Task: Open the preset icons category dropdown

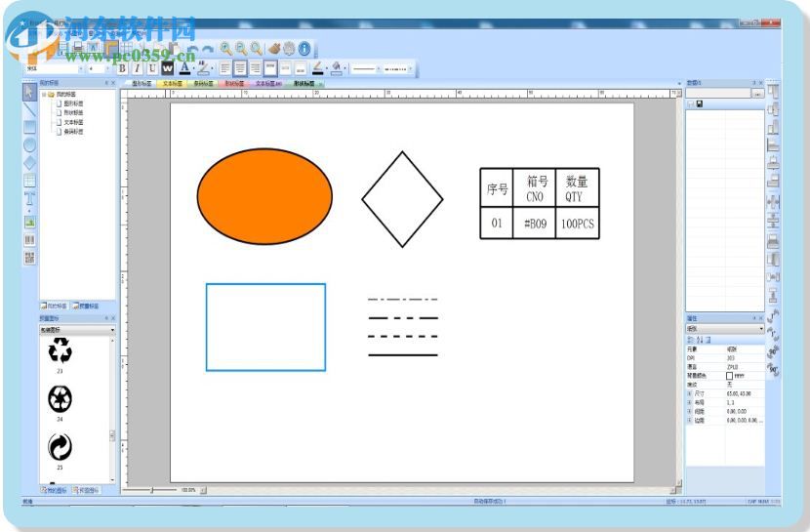Action: click(77, 330)
